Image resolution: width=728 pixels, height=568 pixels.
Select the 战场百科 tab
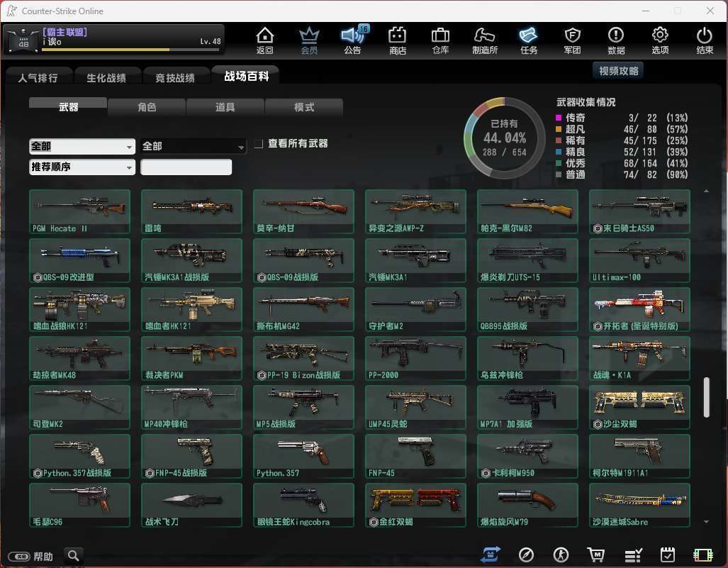click(246, 76)
